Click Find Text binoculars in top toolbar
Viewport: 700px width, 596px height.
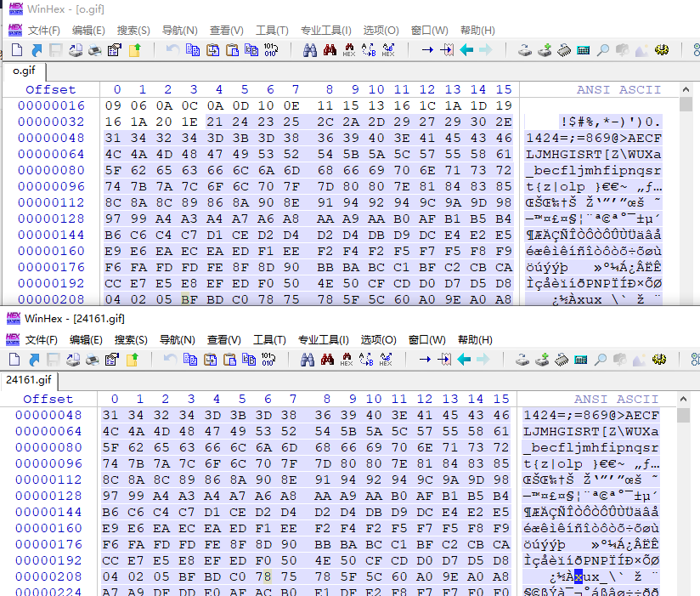tap(310, 50)
